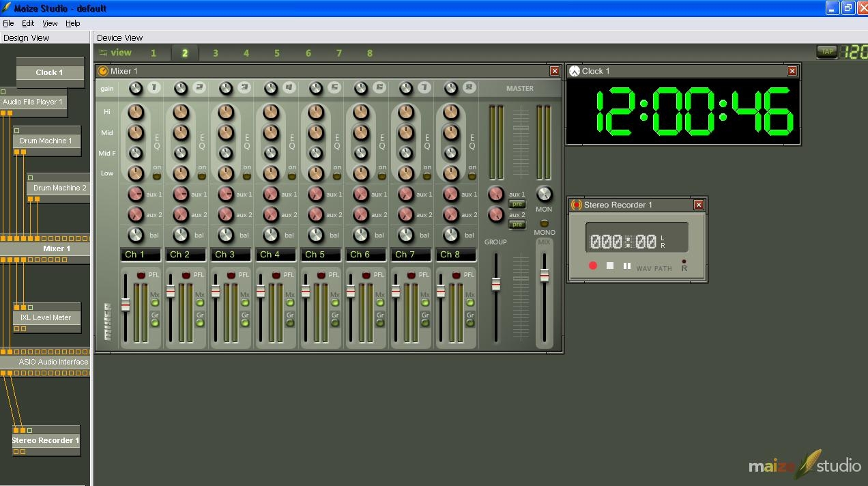This screenshot has height=486, width=868.
Task: Toggle the PFL button on Ch 2
Action: (186, 275)
